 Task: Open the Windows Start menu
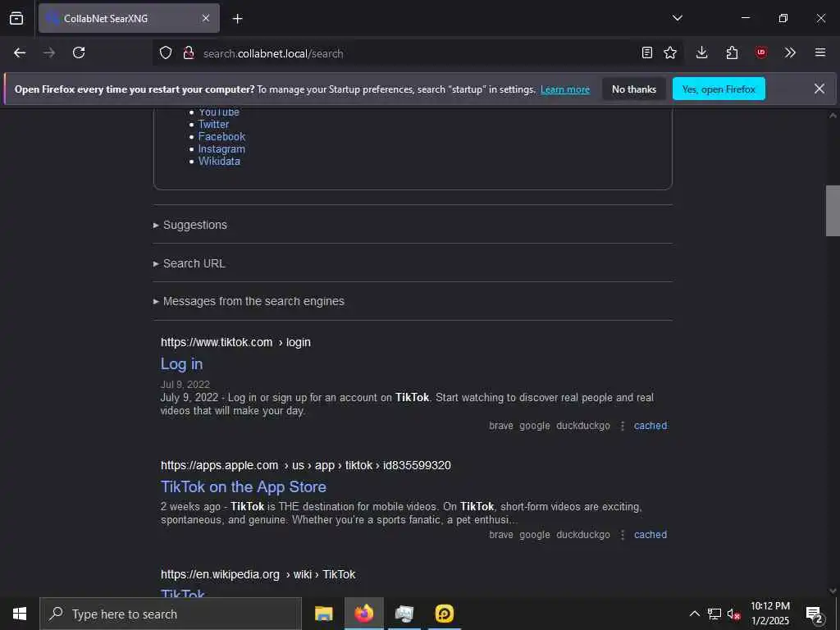20,614
